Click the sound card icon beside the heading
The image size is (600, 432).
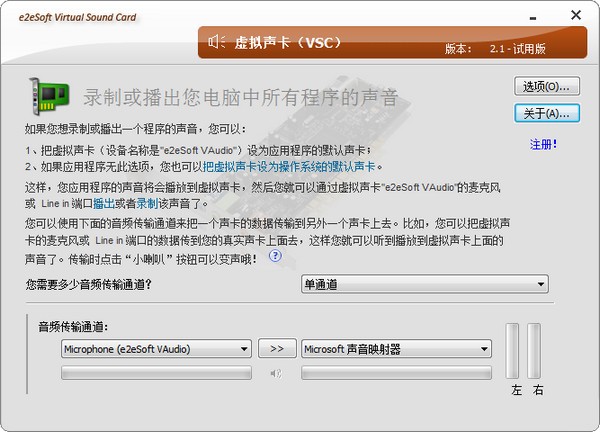[49, 96]
